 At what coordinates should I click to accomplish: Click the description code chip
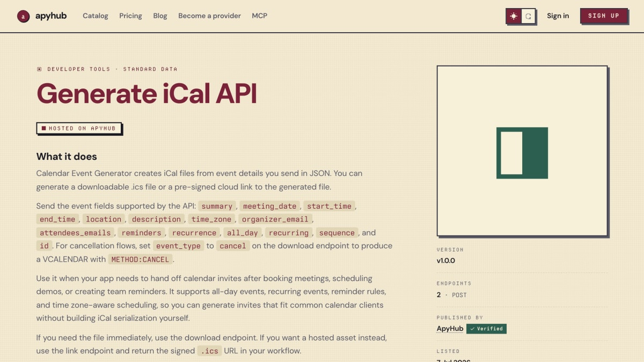156,219
